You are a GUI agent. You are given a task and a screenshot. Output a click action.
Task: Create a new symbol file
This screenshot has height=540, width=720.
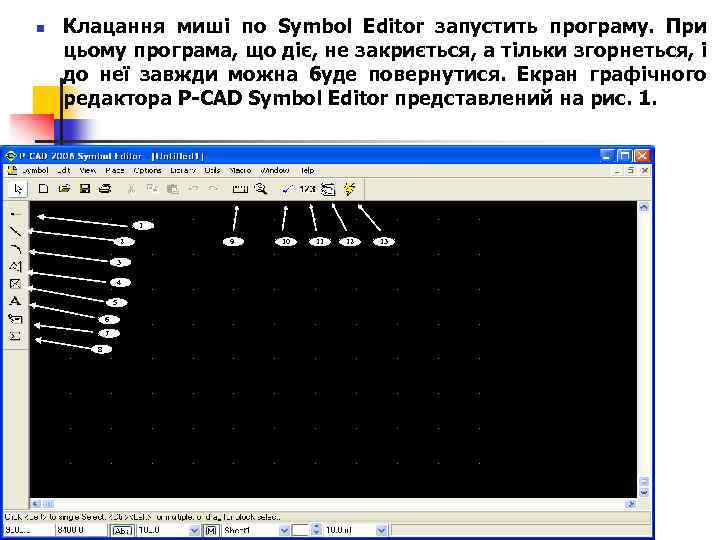pos(43,188)
